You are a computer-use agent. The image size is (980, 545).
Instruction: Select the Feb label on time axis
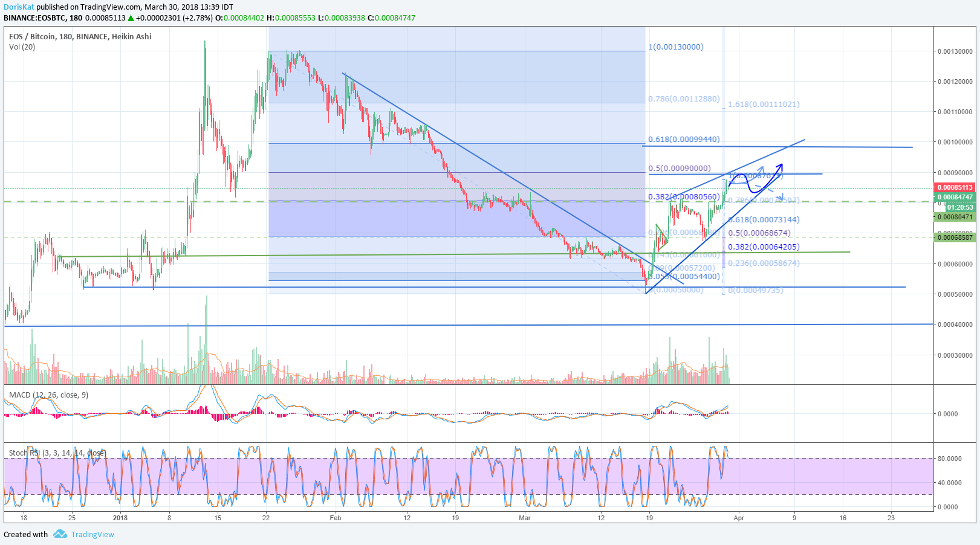tap(336, 518)
